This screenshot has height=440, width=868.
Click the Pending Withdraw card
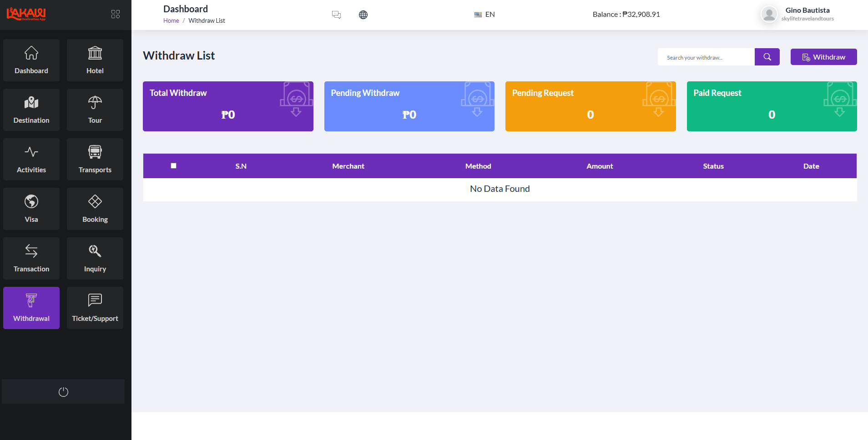coord(409,106)
